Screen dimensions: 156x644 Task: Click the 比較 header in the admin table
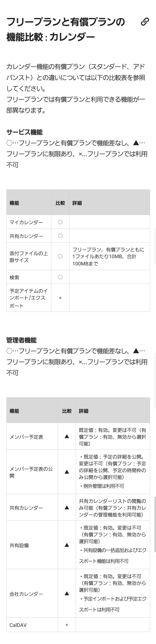(x=67, y=411)
